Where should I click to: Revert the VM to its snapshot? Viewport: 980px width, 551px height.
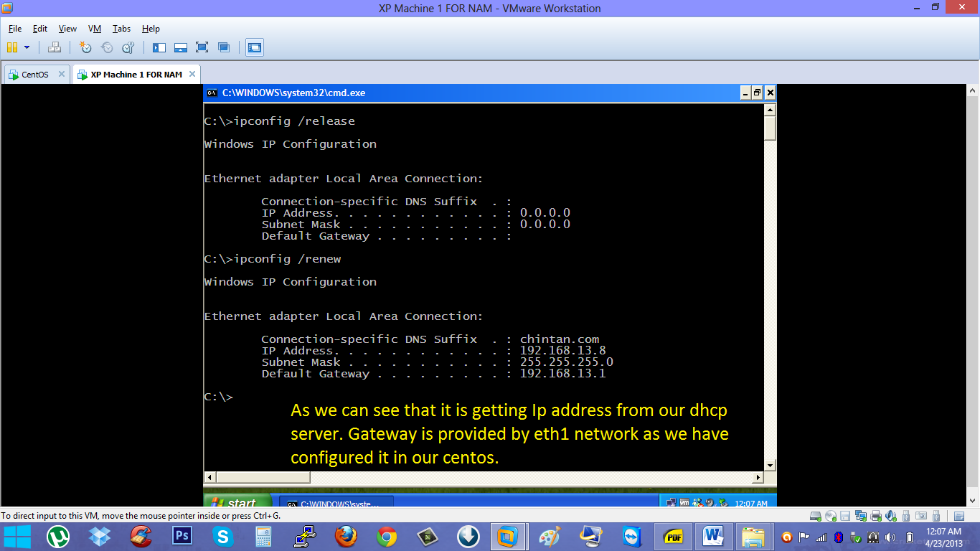pos(107,47)
